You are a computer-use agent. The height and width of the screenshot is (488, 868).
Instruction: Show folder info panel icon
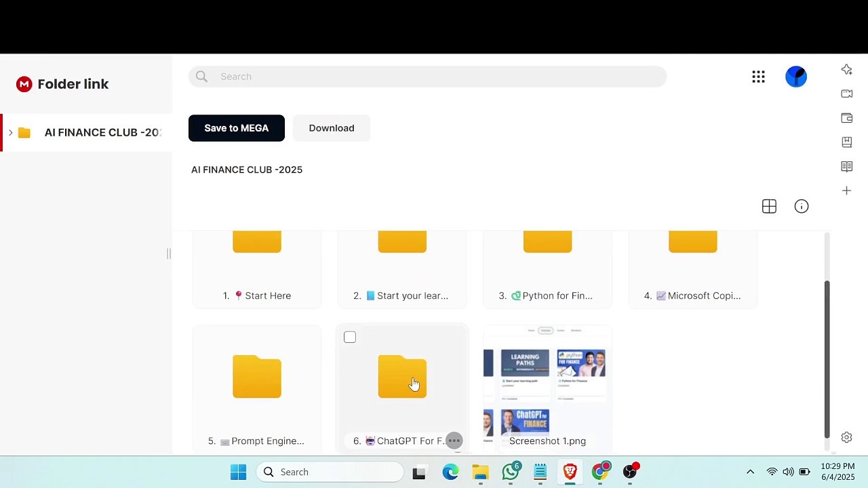coord(802,207)
